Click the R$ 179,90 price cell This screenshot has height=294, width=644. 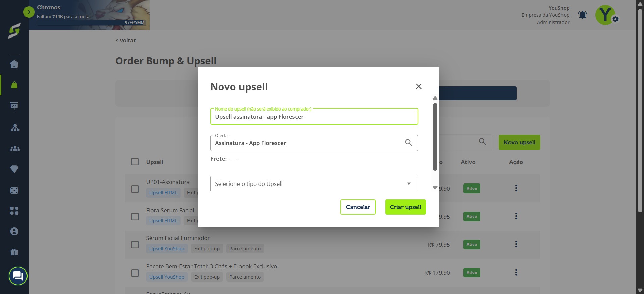tap(437, 273)
